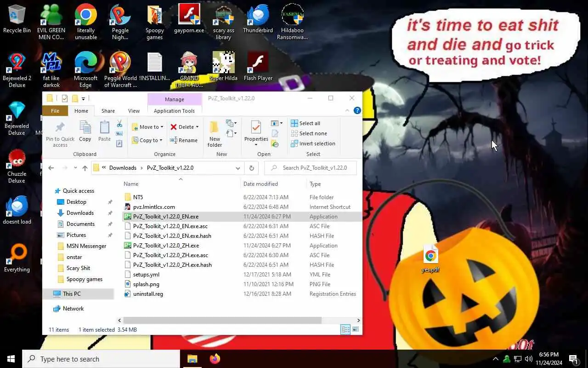Click the horizontal scrollbar in file list
Viewport: 588px width, 368px height.
click(x=222, y=320)
